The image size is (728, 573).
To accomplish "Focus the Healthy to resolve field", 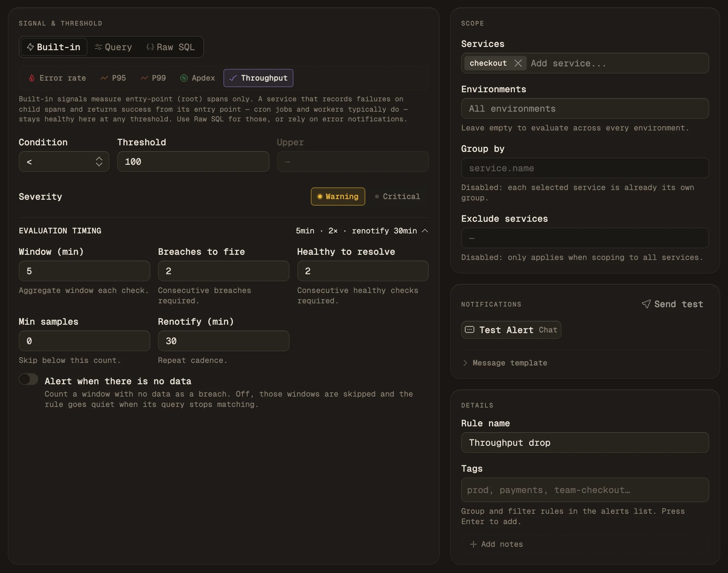I will click(362, 271).
